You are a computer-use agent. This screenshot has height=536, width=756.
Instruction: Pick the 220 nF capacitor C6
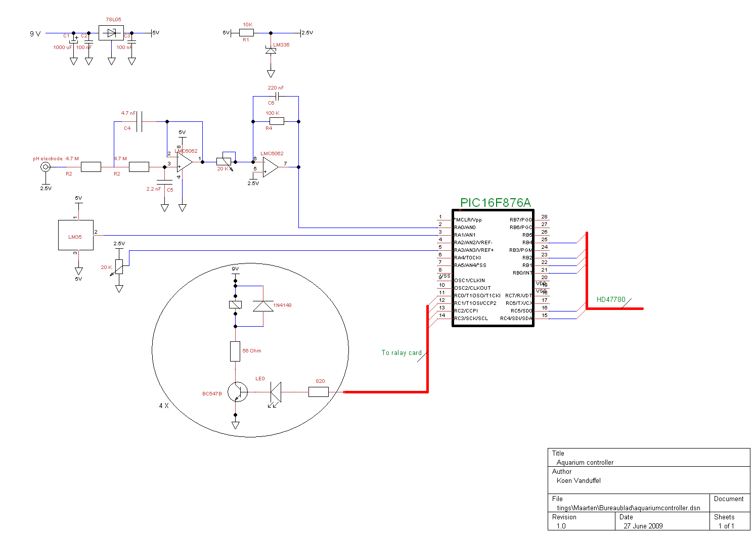coord(277,96)
